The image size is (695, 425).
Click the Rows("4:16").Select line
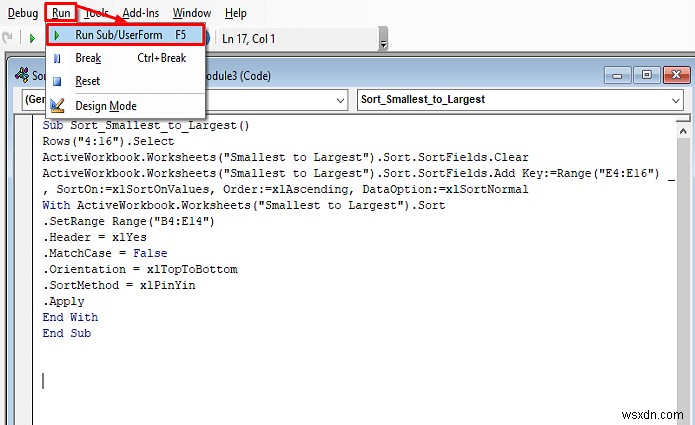(x=108, y=141)
